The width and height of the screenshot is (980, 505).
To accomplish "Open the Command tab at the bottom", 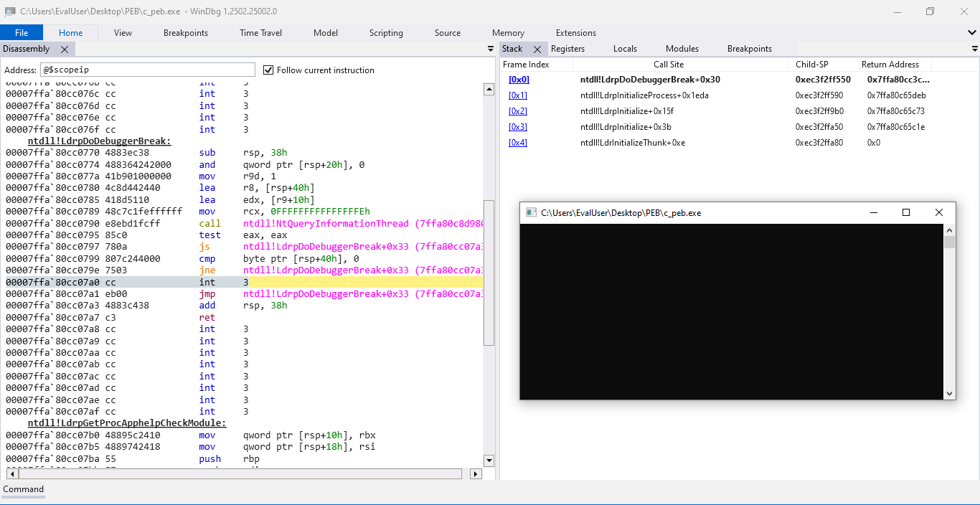I will pos(24,489).
